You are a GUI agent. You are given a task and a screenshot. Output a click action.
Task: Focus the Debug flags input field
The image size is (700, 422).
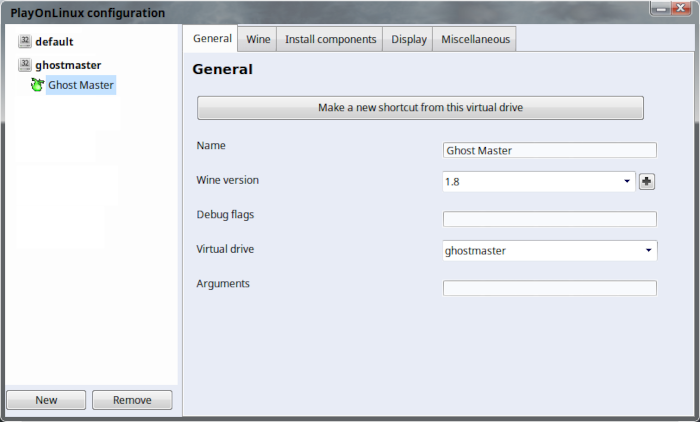tap(550, 219)
